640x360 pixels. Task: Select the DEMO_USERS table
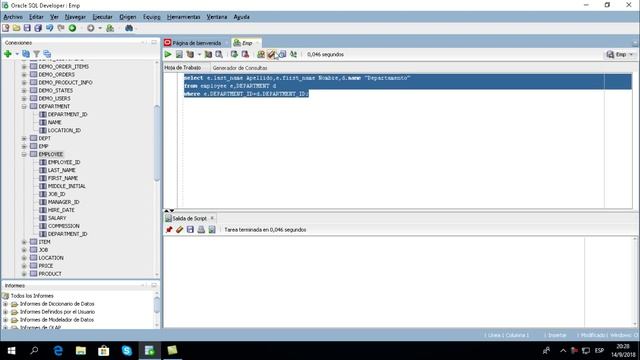click(54, 98)
